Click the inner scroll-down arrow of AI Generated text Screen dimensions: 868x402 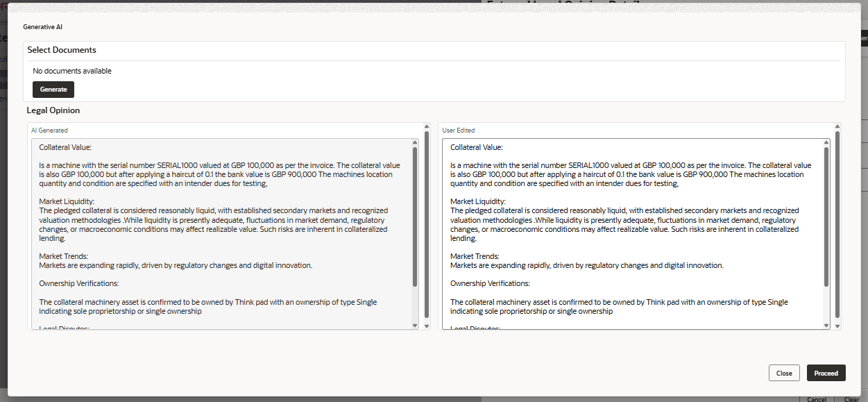tap(415, 325)
